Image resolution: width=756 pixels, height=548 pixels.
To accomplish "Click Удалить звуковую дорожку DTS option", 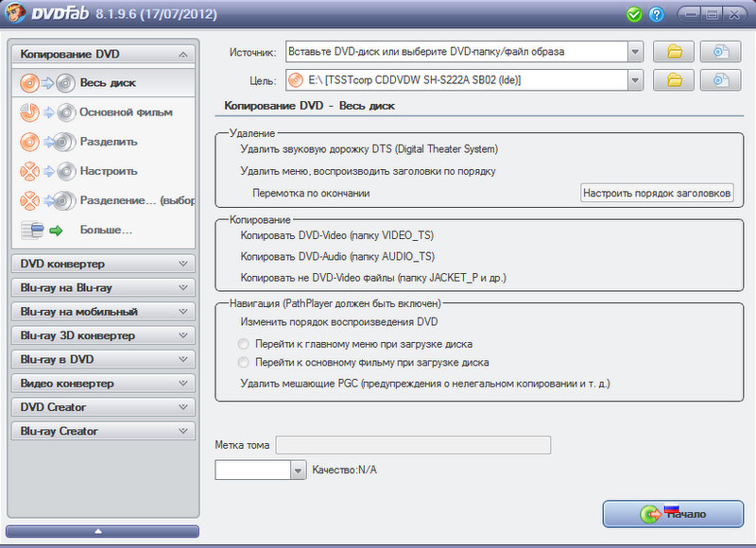I will pos(369,149).
